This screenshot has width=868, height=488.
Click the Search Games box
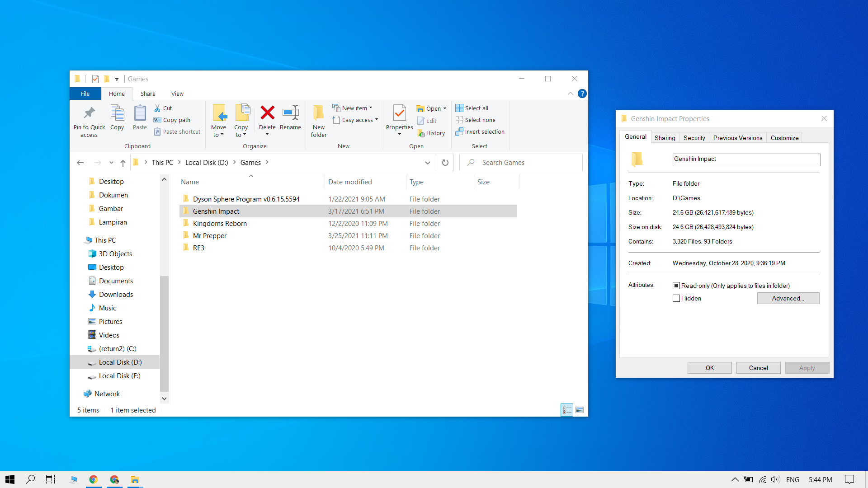pyautogui.click(x=521, y=163)
